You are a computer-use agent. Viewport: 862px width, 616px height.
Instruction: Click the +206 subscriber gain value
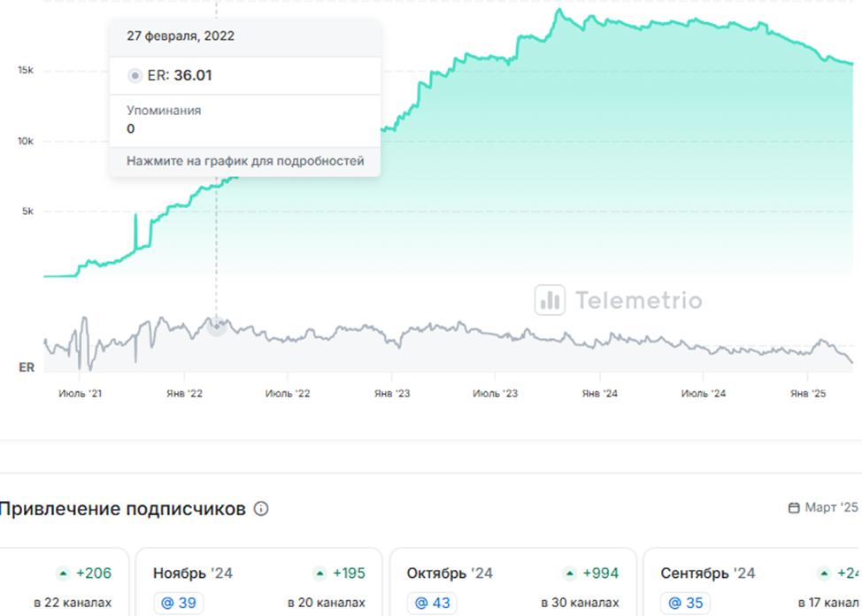[94, 574]
